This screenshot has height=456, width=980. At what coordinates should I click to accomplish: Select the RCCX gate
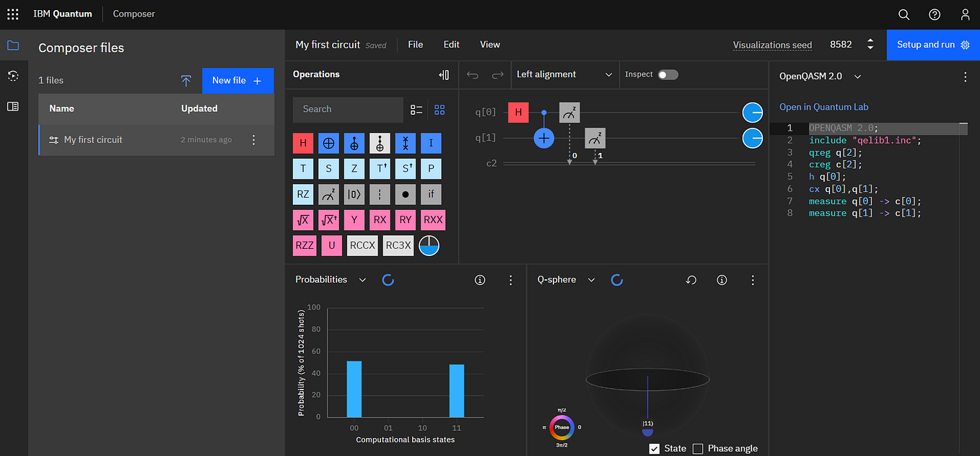point(362,245)
